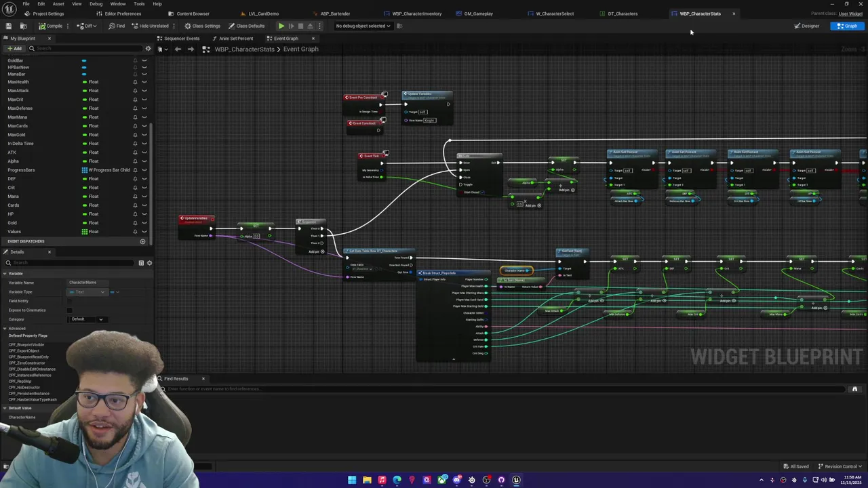
Task: Open the Sequencer Events tab
Action: pos(178,38)
